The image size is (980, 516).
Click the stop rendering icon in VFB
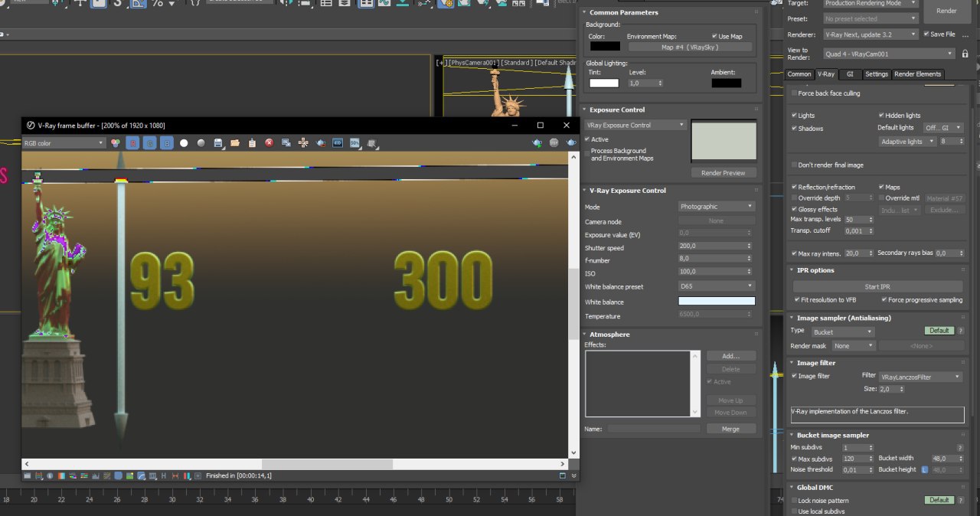point(554,142)
